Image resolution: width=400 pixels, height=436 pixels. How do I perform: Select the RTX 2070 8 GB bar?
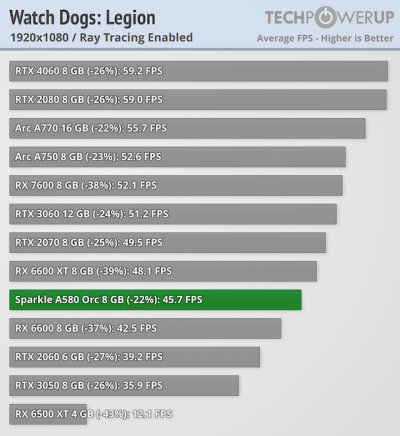click(167, 242)
